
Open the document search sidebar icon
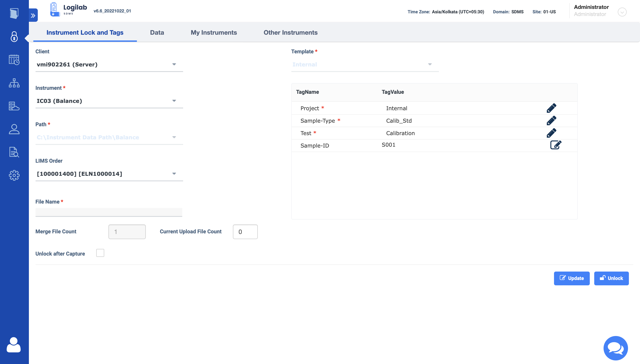point(14,152)
